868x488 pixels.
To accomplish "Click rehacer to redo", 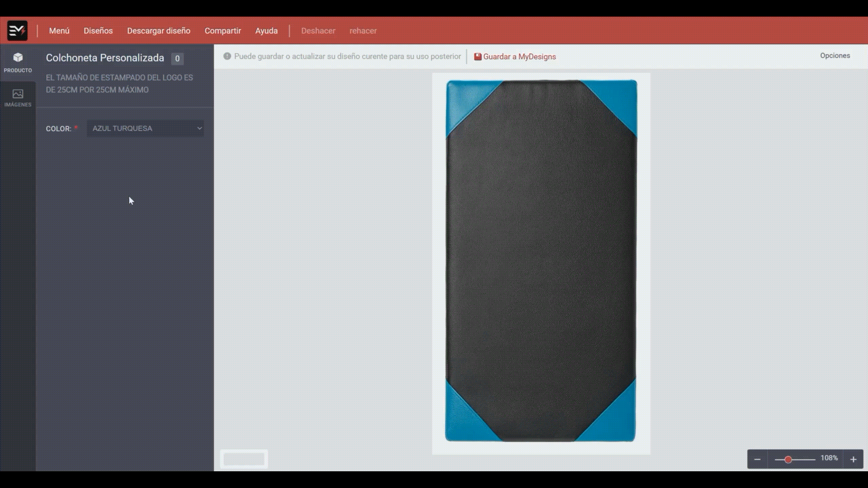I will click(x=363, y=31).
